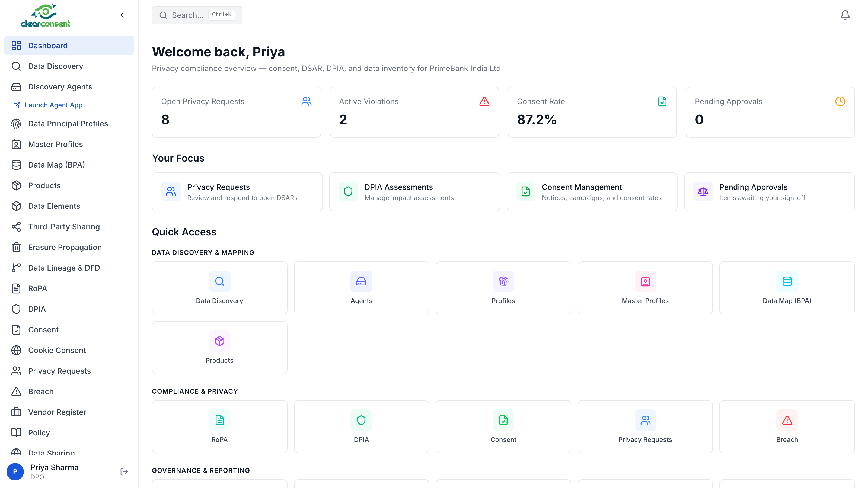This screenshot has width=868, height=488.
Task: Open Dashboard in the sidebar
Action: 69,46
